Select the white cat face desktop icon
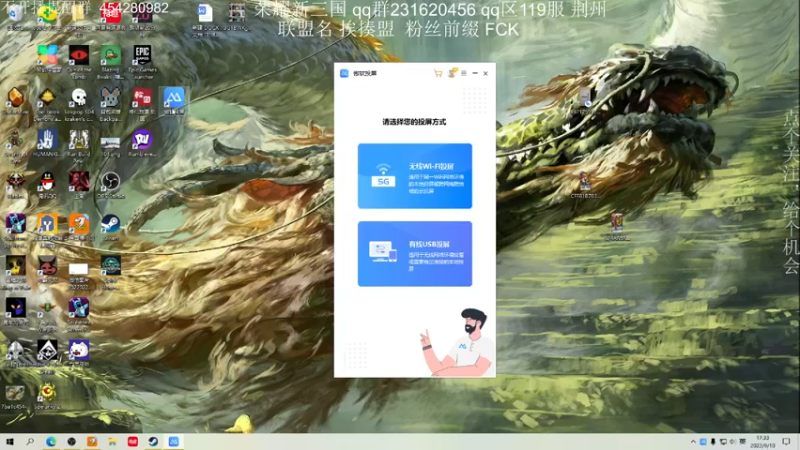 79,354
